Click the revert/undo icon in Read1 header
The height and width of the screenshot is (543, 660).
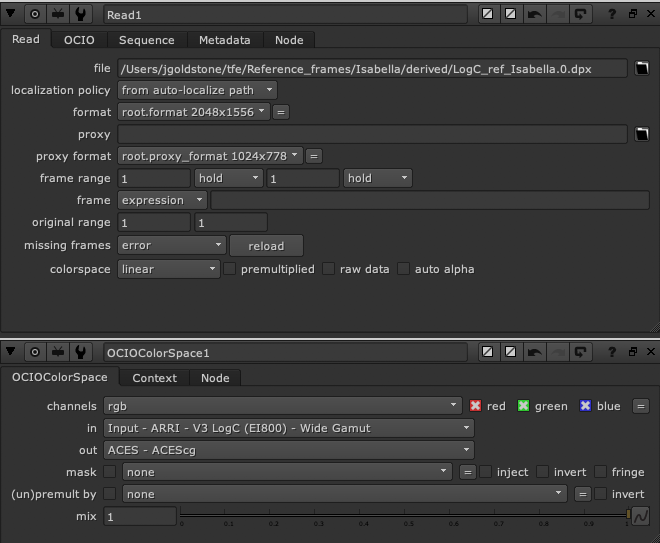pyautogui.click(x=533, y=15)
